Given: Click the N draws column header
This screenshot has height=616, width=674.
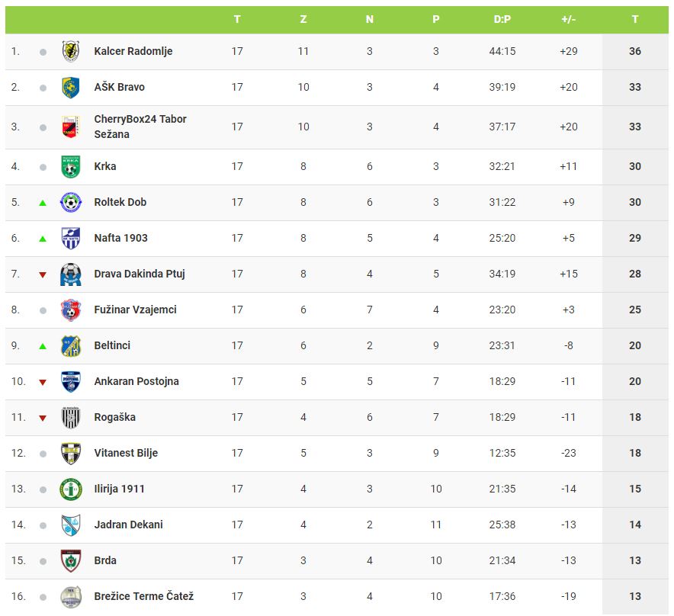Looking at the screenshot, I should 370,19.
